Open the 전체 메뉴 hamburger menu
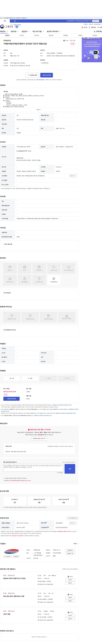102x644 pixels. click(x=98, y=31)
